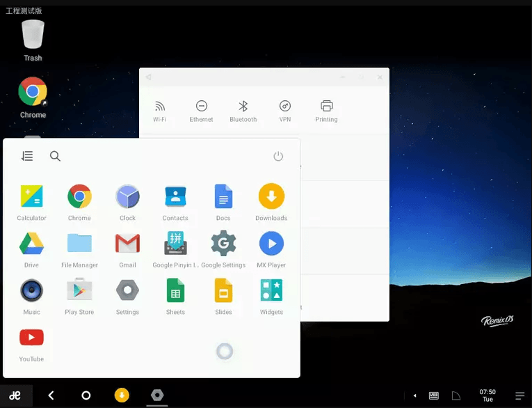Switch to Downloads in the taskbar
Image resolution: width=532 pixels, height=408 pixels.
[122, 395]
